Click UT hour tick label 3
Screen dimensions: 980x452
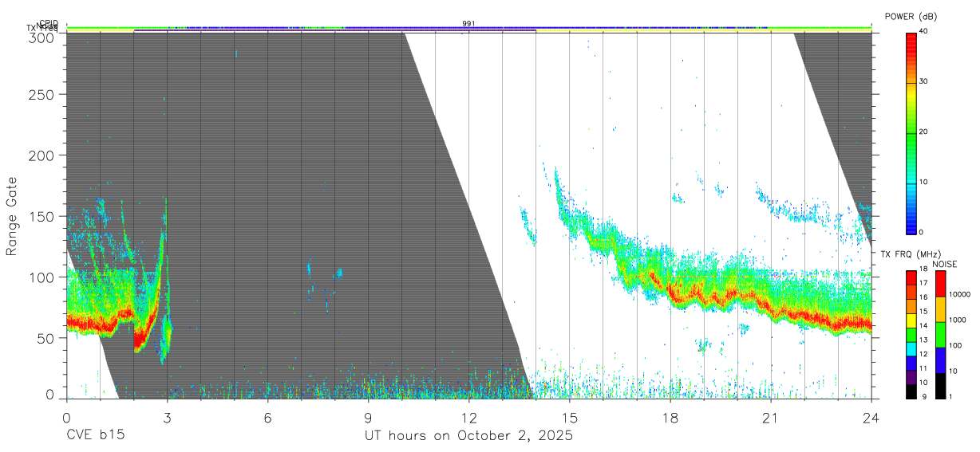(167, 418)
